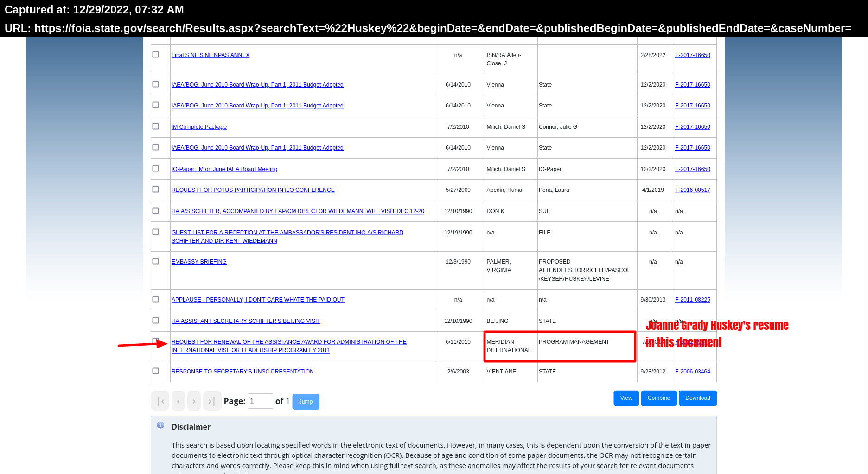Image resolution: width=868 pixels, height=474 pixels.
Task: Open case number F-2006-03464 link
Action: (692, 372)
